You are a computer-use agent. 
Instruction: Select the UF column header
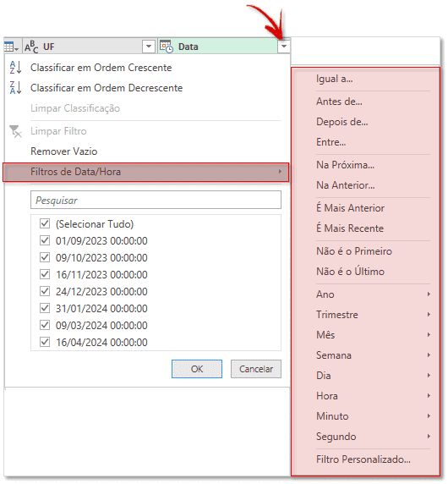90,47
